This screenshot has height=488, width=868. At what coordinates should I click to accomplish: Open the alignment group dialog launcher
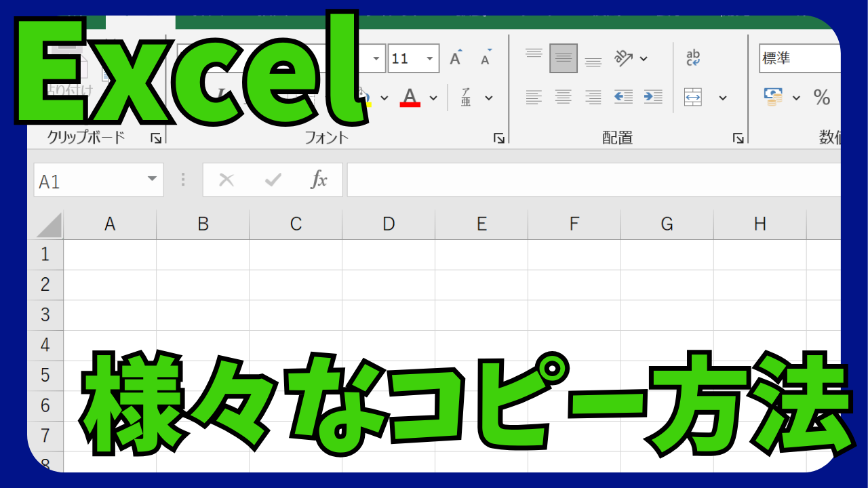tap(738, 138)
